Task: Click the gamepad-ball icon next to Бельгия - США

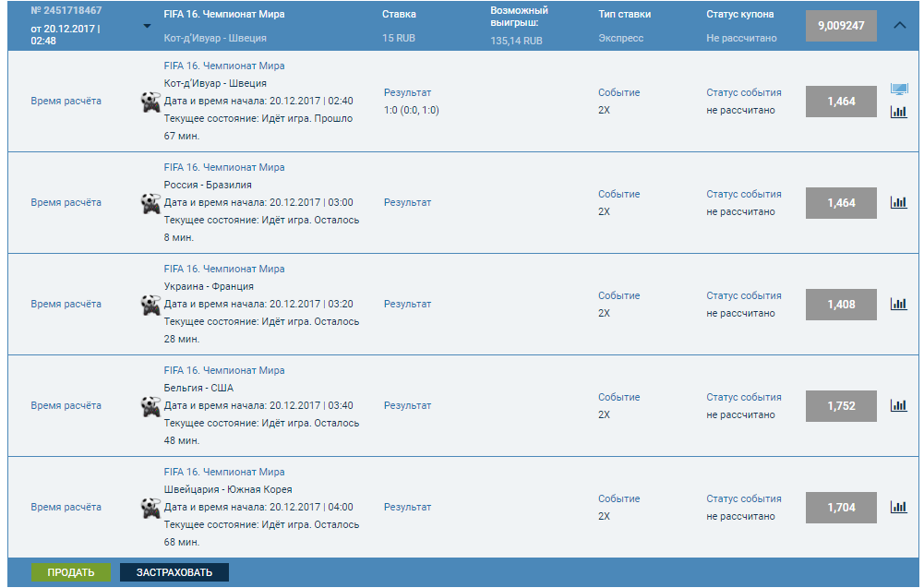Action: coord(150,406)
